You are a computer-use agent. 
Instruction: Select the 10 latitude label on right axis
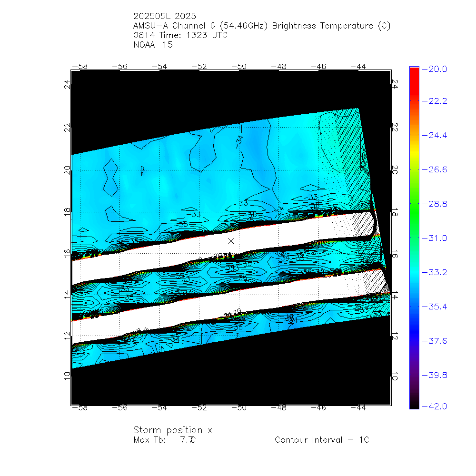pos(395,377)
